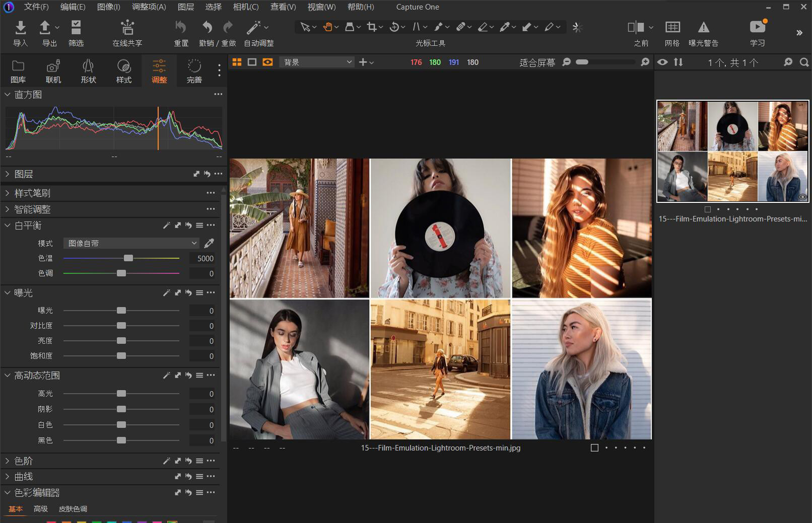Click the loading spinner icon in toolbar

pos(577,27)
